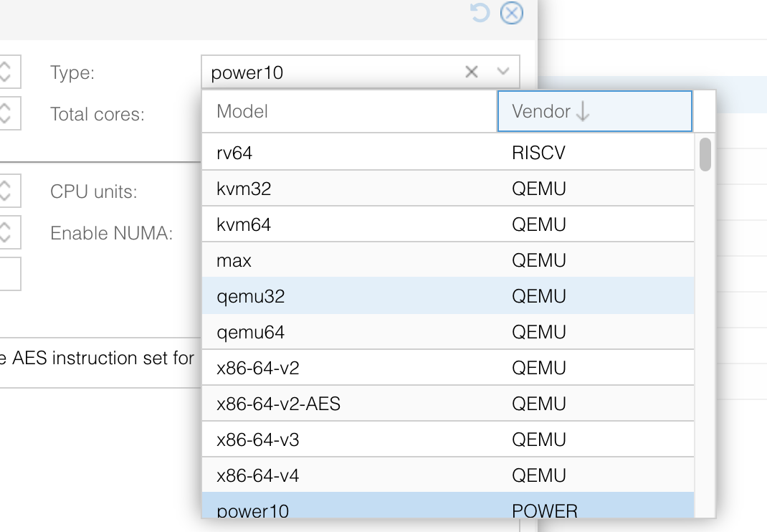Click the Vendor sort direction arrow
Screen dimensions: 767x532
pyautogui.click(x=583, y=111)
